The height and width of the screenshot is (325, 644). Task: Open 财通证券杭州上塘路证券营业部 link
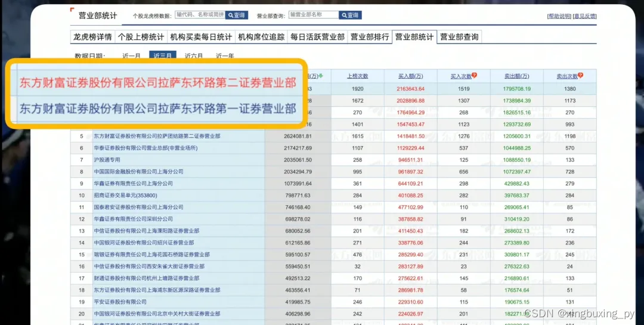pyautogui.click(x=146, y=278)
